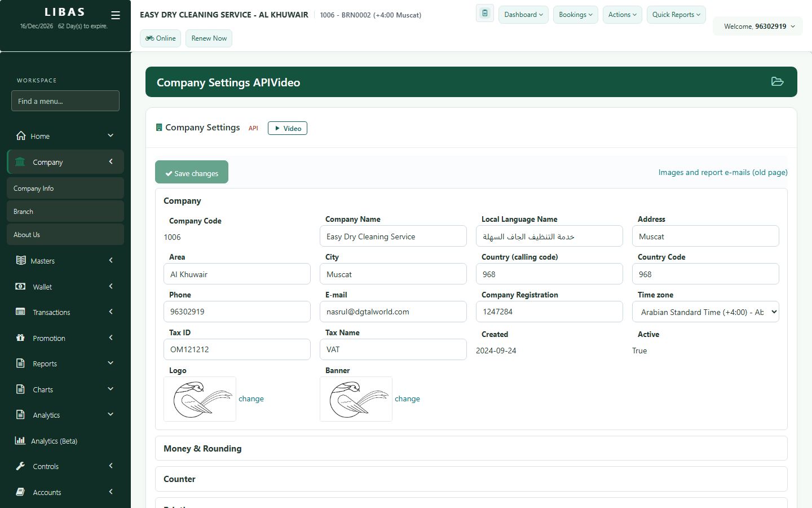Click the clipboard icon beside Dashboard

[485, 14]
